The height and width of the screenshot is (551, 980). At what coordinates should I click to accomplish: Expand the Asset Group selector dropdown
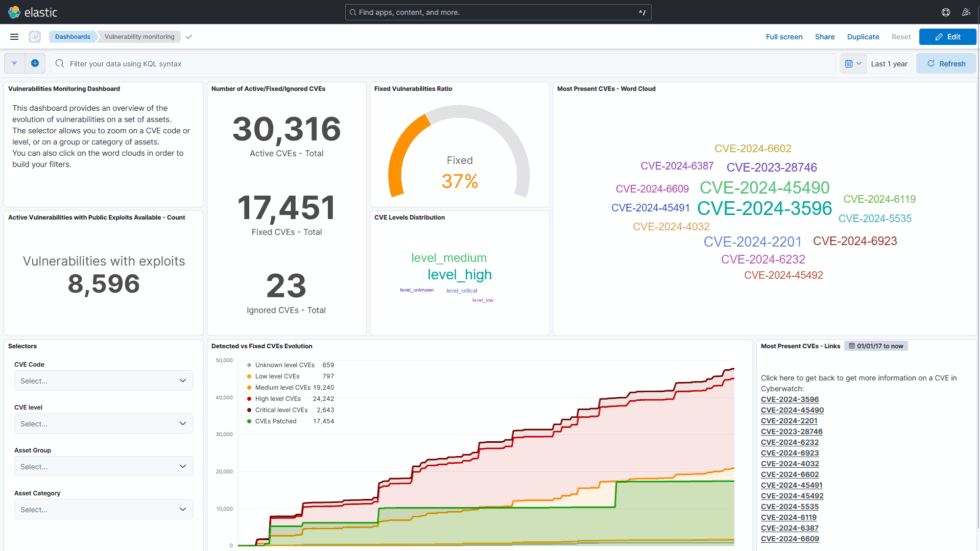pos(103,467)
